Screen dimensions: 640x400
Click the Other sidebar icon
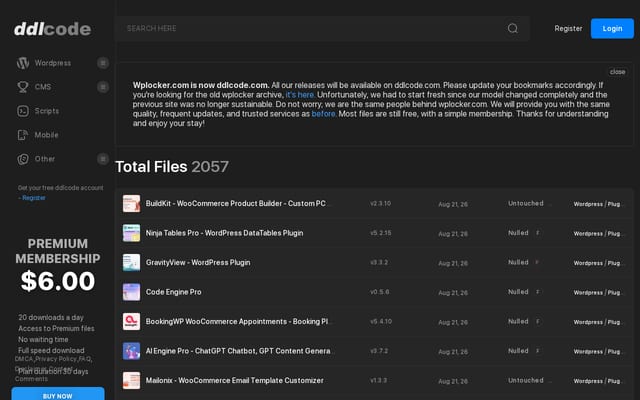point(23,159)
